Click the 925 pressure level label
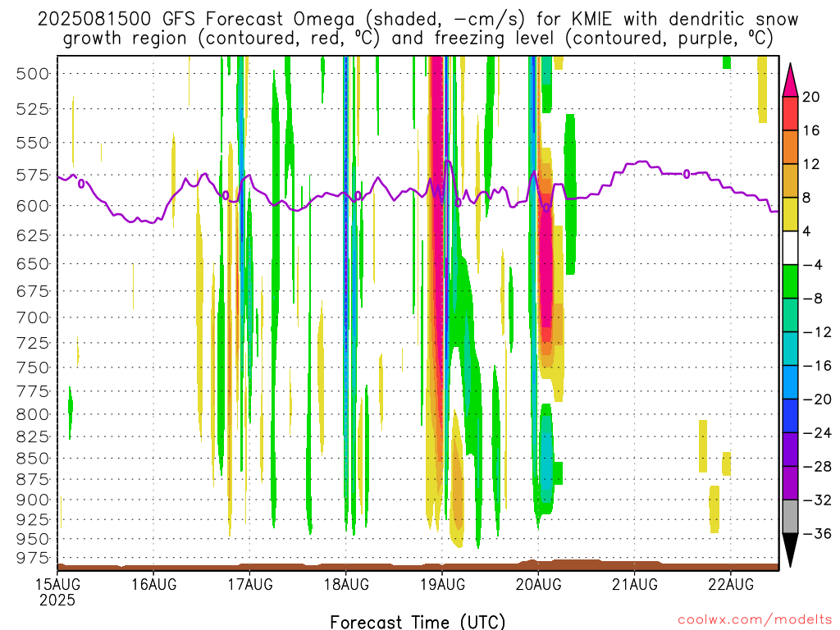Image resolution: width=840 pixels, height=630 pixels. pyautogui.click(x=33, y=519)
